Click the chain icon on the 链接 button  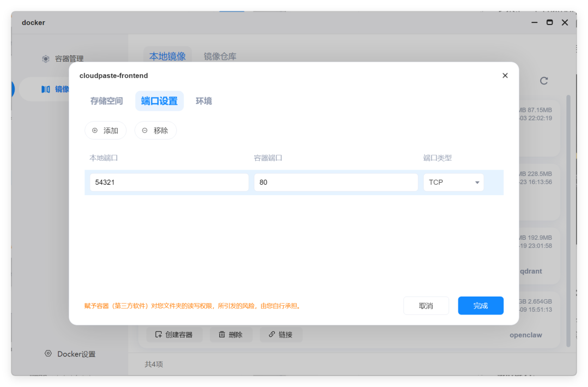272,334
